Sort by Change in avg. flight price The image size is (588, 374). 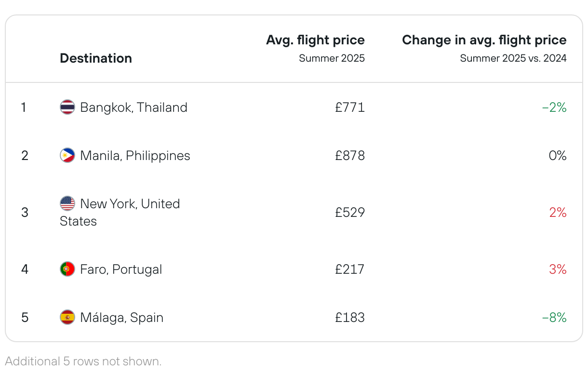[484, 40]
